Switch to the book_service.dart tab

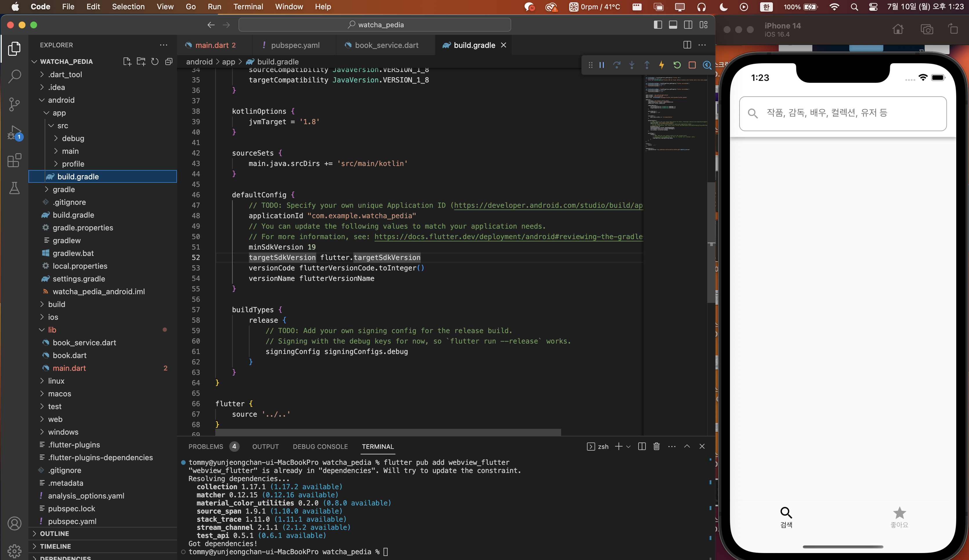pyautogui.click(x=386, y=45)
